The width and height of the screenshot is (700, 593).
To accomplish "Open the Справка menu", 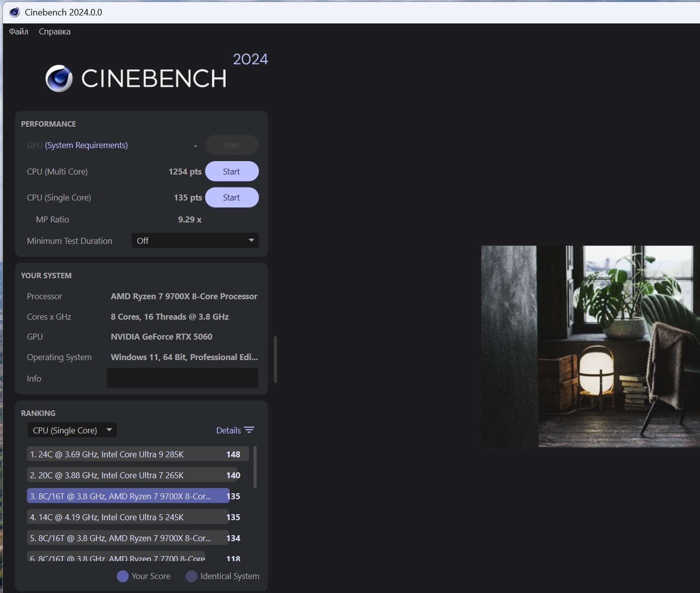I will point(54,31).
